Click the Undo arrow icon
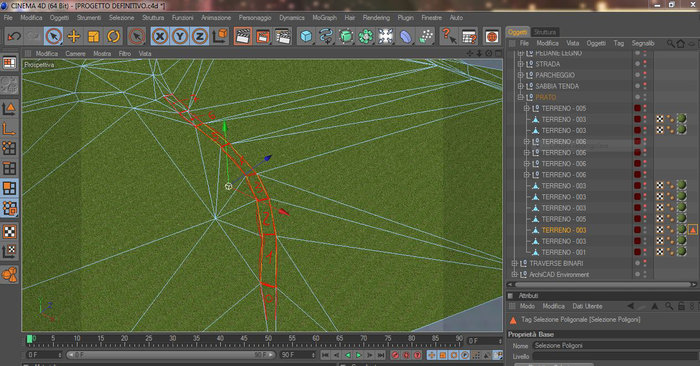Screen dimensions: 700x366 pos(14,36)
